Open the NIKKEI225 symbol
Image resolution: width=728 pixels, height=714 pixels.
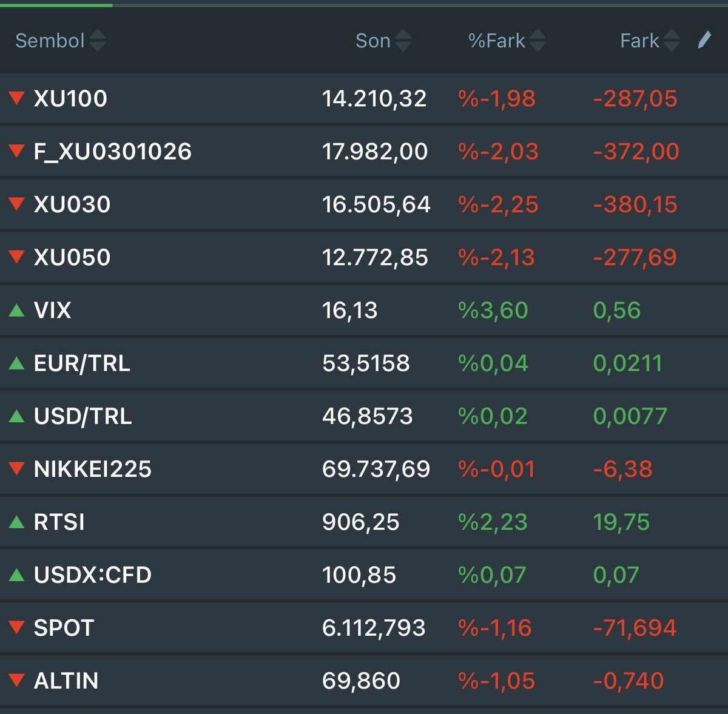click(x=92, y=469)
